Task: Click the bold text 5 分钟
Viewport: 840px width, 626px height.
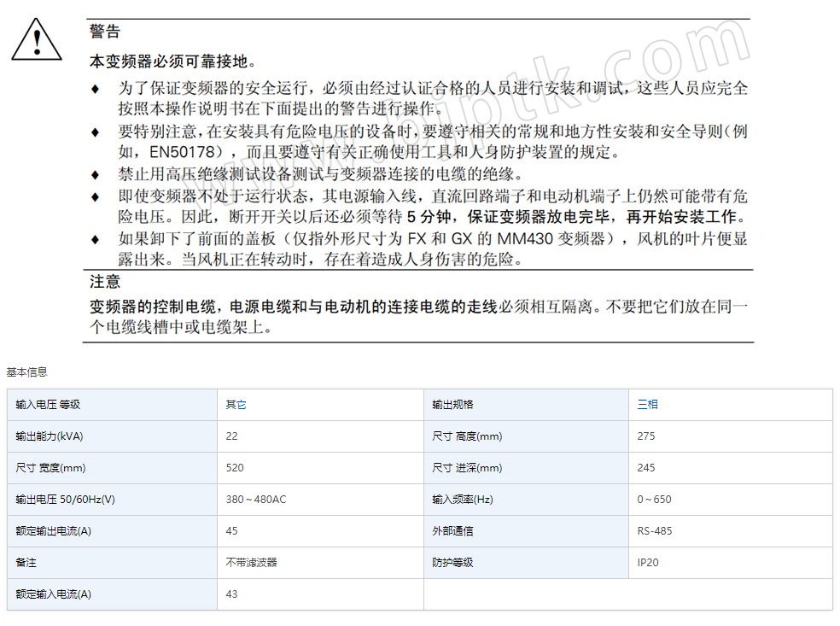Action: (429, 217)
